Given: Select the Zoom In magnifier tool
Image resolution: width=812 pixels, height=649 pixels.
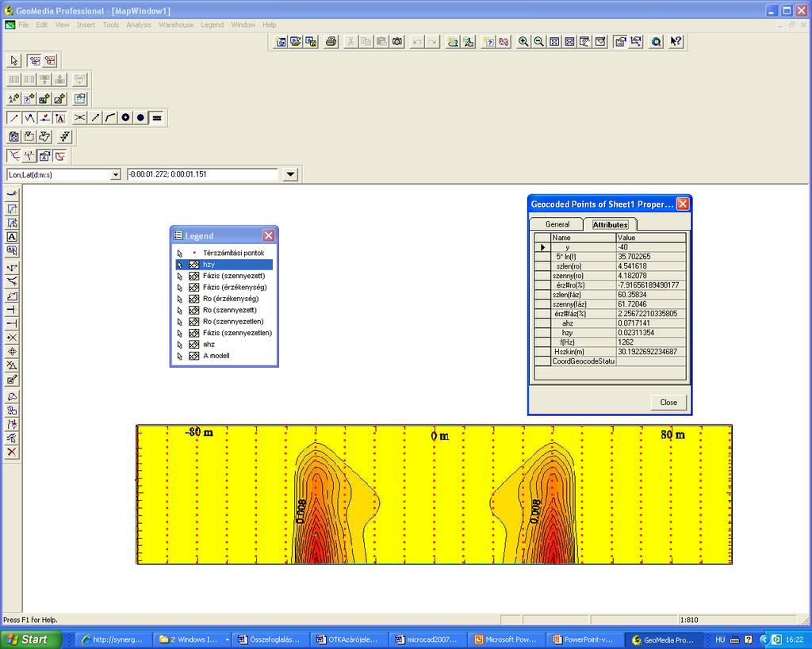Looking at the screenshot, I should (x=523, y=42).
